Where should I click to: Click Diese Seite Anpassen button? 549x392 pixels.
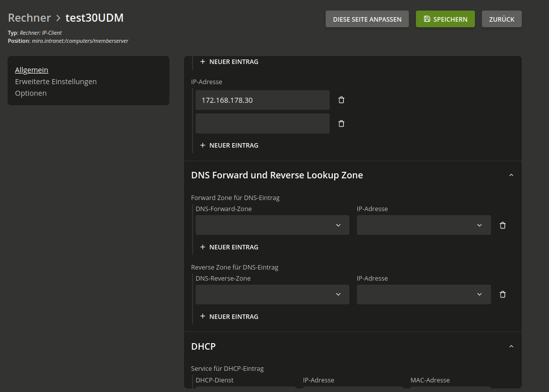click(367, 19)
